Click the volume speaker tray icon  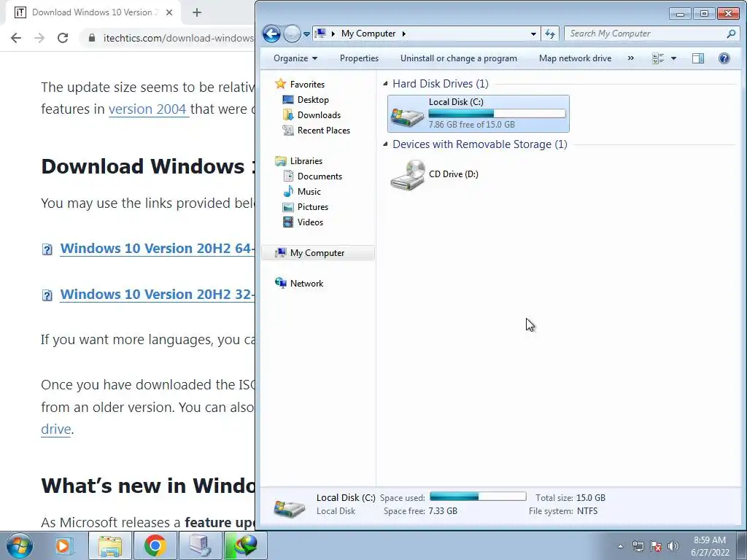pyautogui.click(x=673, y=546)
